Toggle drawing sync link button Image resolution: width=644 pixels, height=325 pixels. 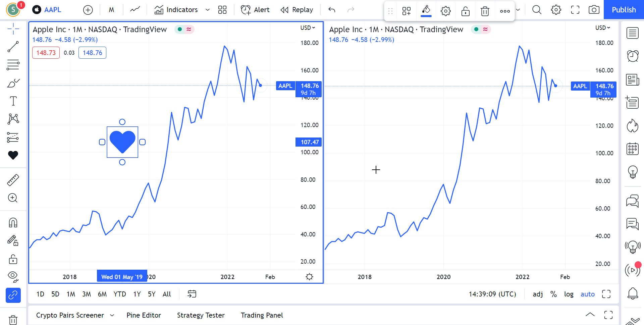point(13,295)
